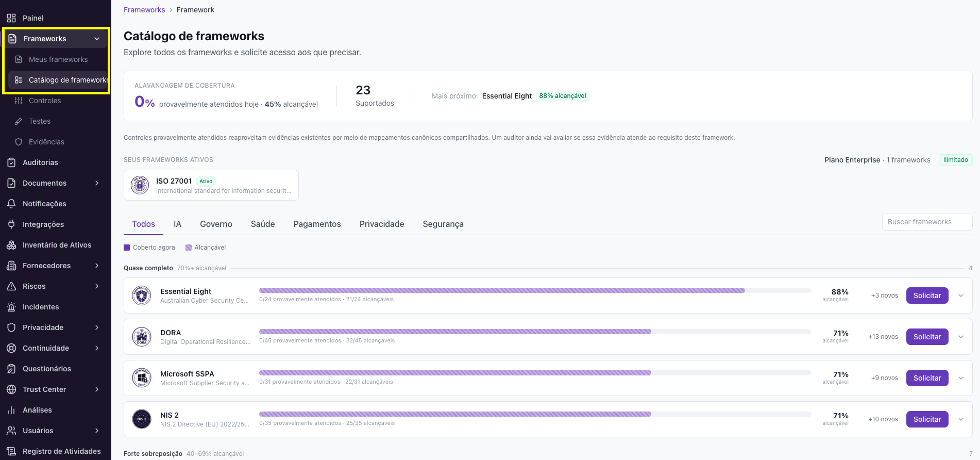Screen dimensions: 980x460
Task: Expand the DORA row details chevron
Action: [961, 337]
